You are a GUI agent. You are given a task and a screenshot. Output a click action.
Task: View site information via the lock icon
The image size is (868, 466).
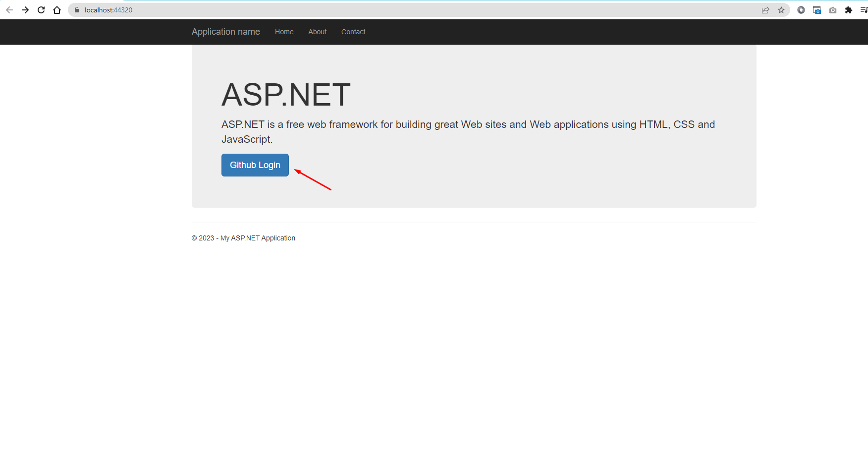coord(77,10)
